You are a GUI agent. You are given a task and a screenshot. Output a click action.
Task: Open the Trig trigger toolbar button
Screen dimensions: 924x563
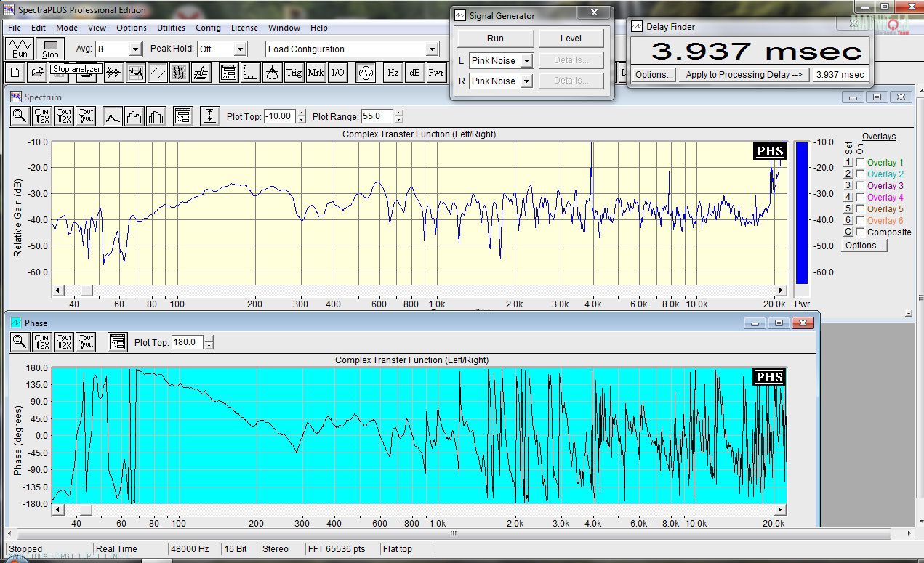click(294, 73)
